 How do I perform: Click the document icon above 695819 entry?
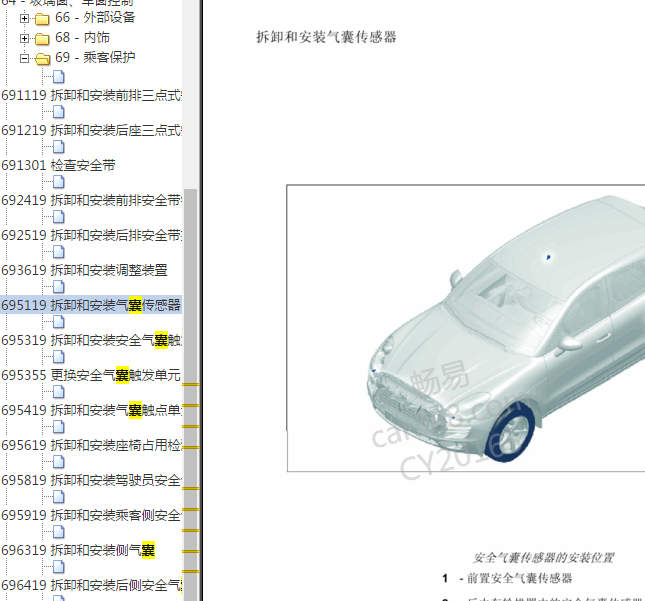pos(59,462)
